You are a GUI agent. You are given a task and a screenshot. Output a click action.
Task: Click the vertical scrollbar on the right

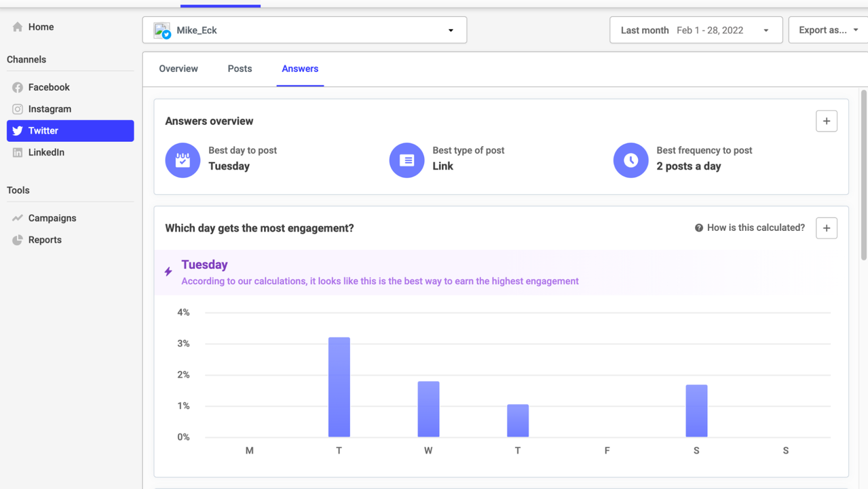pyautogui.click(x=863, y=175)
